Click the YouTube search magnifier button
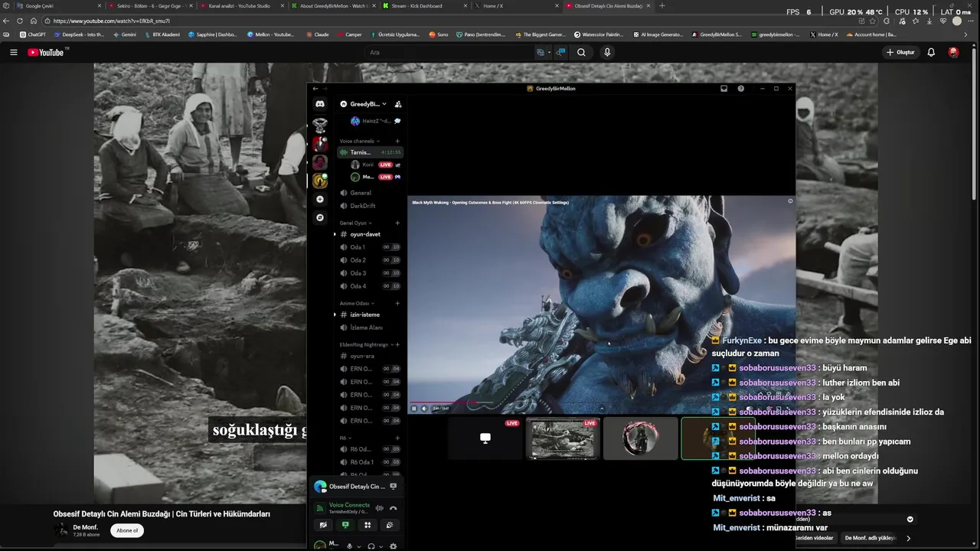 point(581,52)
